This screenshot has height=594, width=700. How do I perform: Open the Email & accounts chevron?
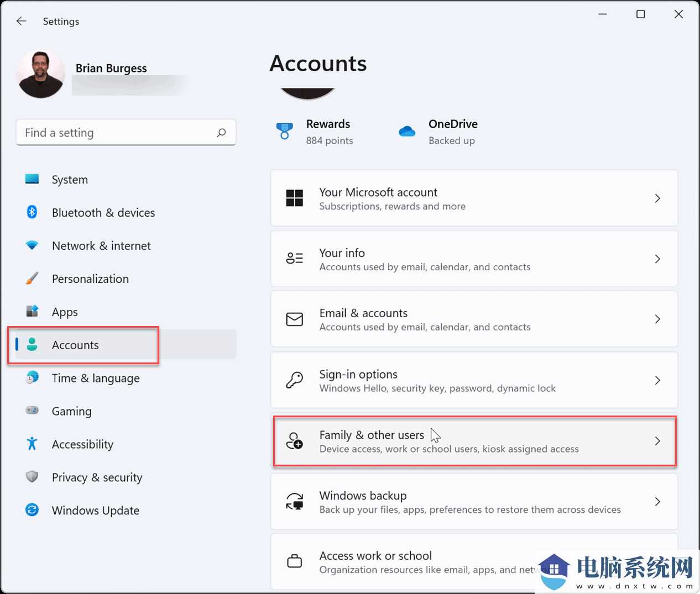pos(657,319)
